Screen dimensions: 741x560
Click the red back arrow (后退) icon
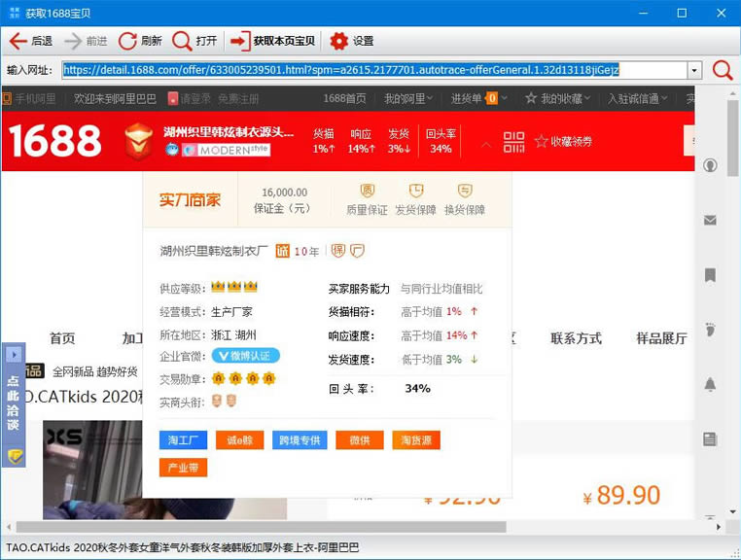tap(18, 41)
